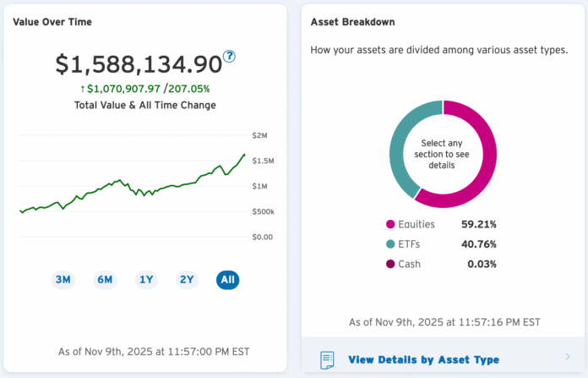The height and width of the screenshot is (378, 588).
Task: Click the Equities pink legend dot
Action: 390,225
